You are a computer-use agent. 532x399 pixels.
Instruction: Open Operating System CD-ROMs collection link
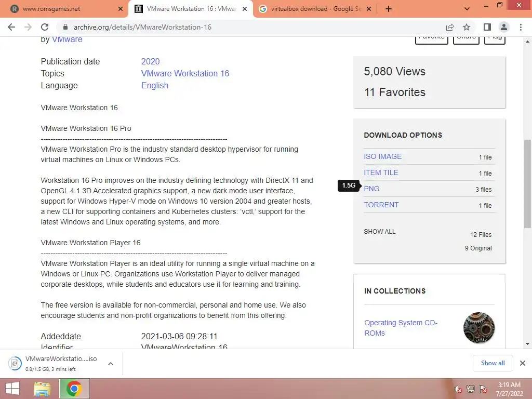coord(401,328)
